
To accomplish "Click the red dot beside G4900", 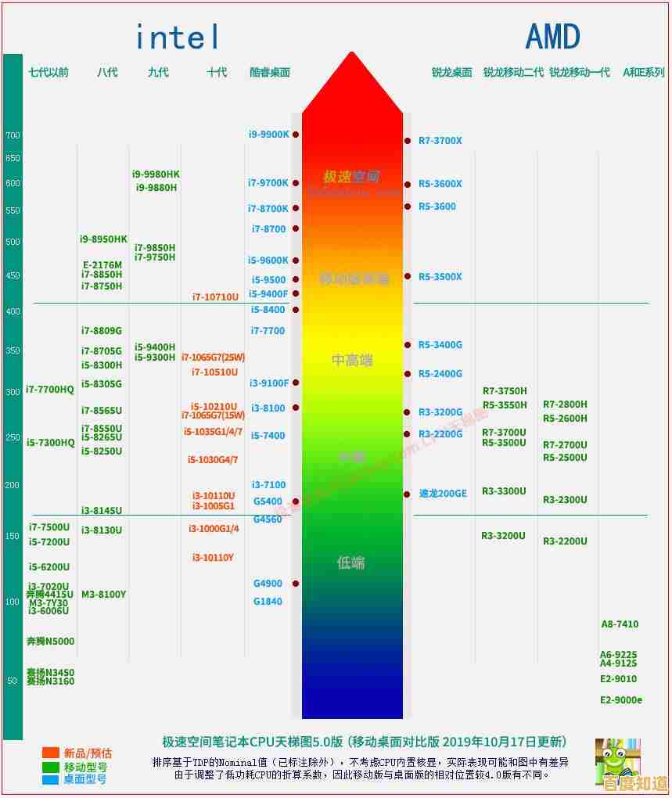I will tap(295, 584).
